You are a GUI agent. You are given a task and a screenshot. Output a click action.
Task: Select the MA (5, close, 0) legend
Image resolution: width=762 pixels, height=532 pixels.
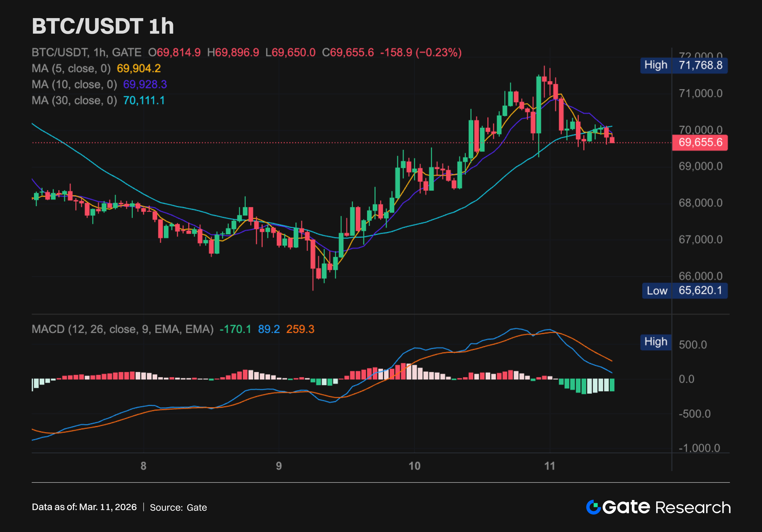[x=71, y=68]
